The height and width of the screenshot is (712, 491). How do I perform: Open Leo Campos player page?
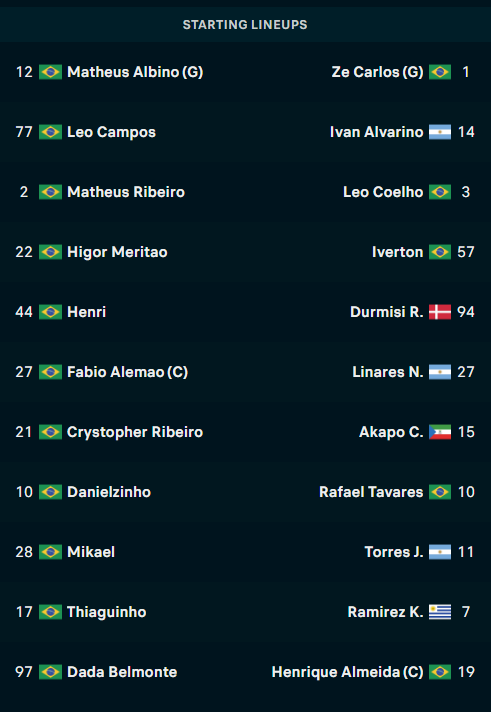[x=111, y=132]
